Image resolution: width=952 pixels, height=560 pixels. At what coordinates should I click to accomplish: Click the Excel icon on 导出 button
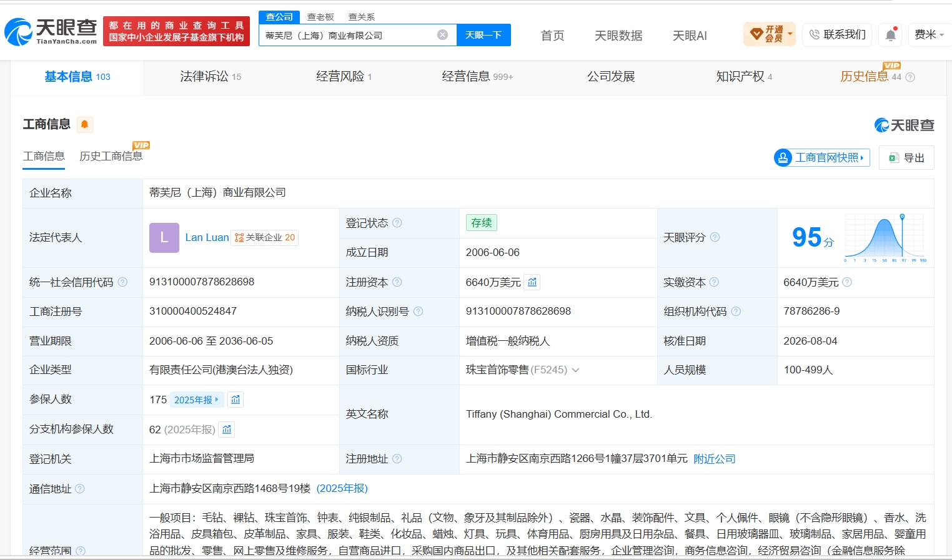(894, 158)
